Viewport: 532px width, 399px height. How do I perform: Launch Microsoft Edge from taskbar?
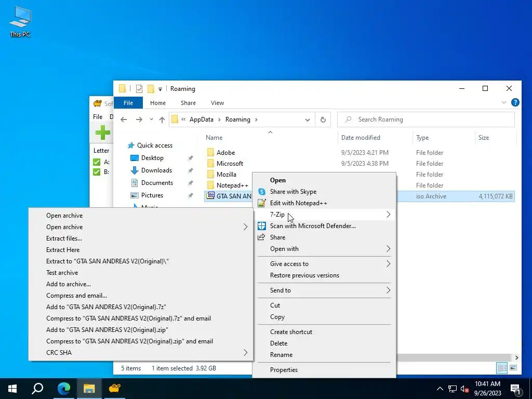click(x=63, y=389)
